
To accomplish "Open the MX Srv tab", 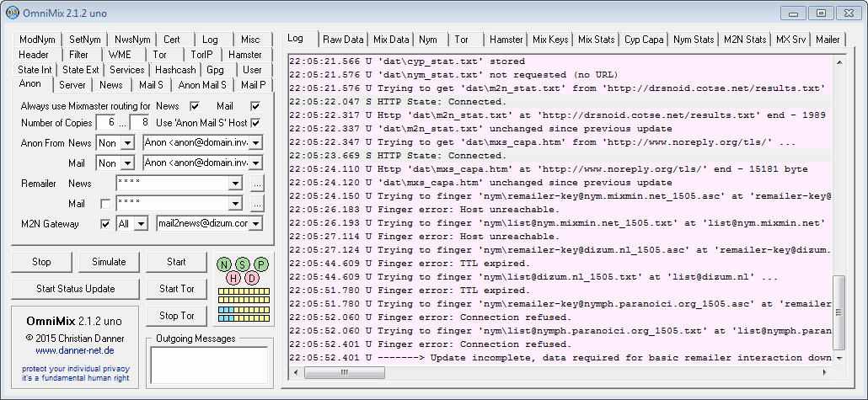I will pyautogui.click(x=790, y=40).
